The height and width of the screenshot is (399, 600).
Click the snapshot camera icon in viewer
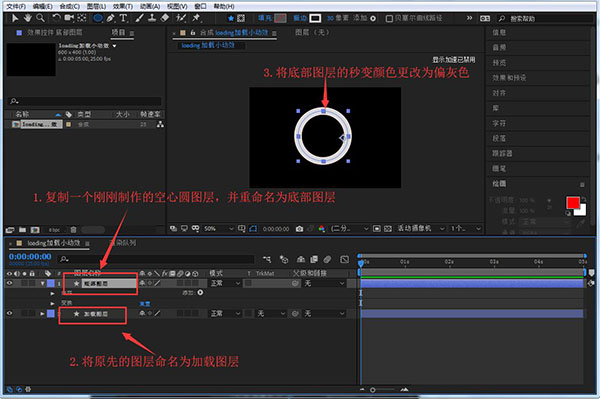click(299, 229)
